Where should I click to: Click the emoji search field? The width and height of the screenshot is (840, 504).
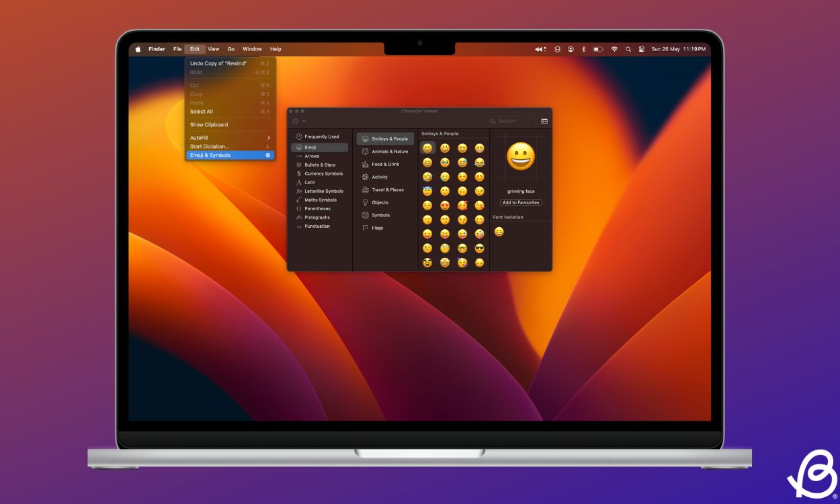point(511,121)
